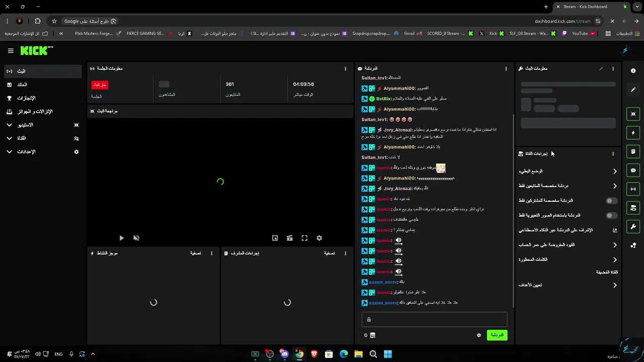644x362 pixels.
Task: Click BotRix username in chat
Action: [x=384, y=99]
